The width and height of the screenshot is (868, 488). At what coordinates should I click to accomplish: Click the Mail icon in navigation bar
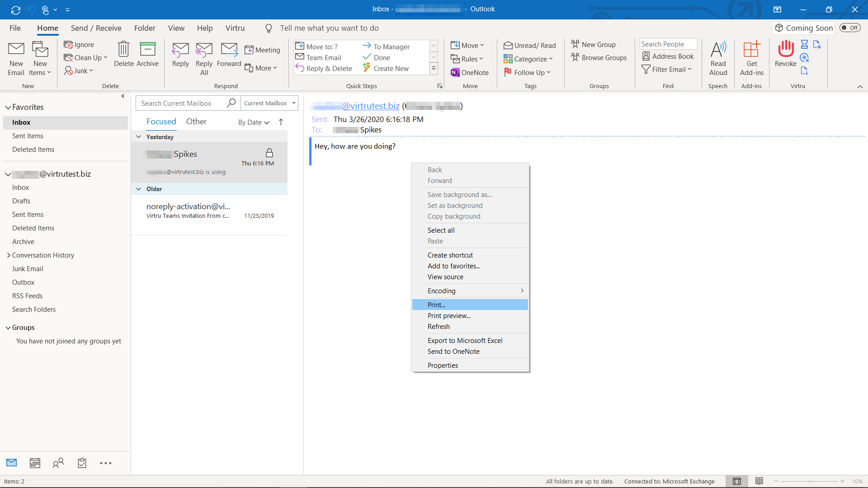click(x=12, y=463)
